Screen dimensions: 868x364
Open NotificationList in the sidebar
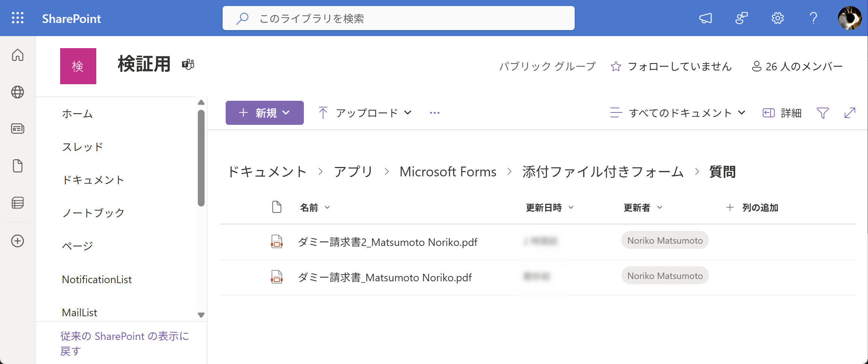coord(97,279)
